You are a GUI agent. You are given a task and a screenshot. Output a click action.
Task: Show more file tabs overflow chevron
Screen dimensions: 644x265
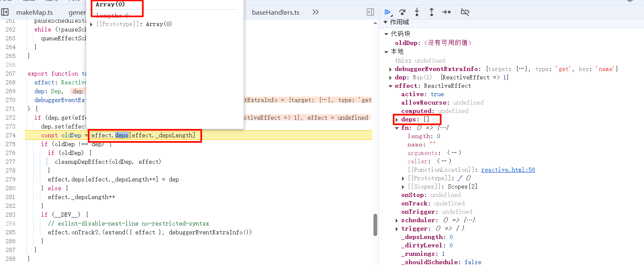click(315, 12)
